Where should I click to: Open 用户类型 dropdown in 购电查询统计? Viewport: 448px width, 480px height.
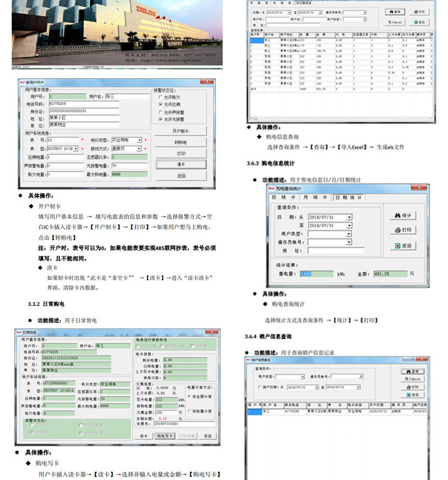click(x=348, y=233)
